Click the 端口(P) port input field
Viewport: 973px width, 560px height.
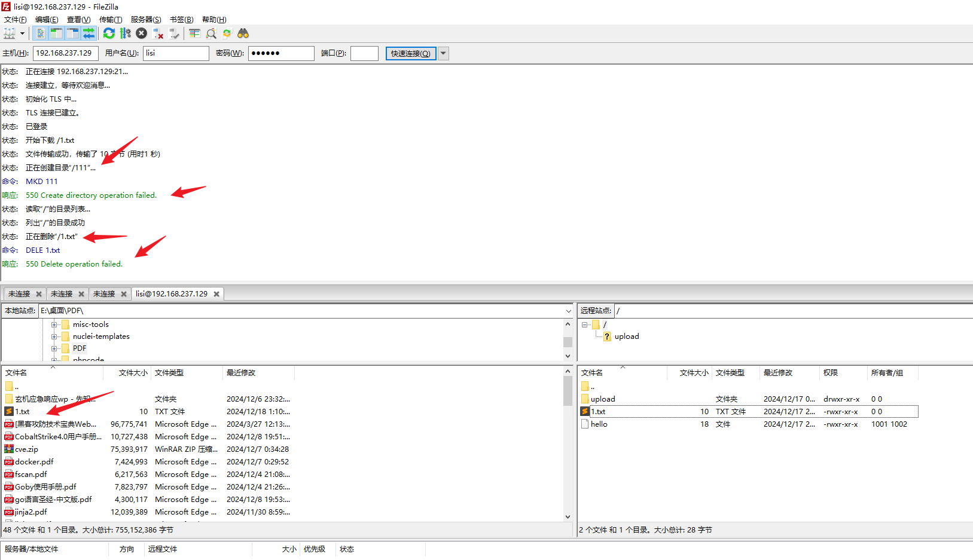tap(364, 53)
